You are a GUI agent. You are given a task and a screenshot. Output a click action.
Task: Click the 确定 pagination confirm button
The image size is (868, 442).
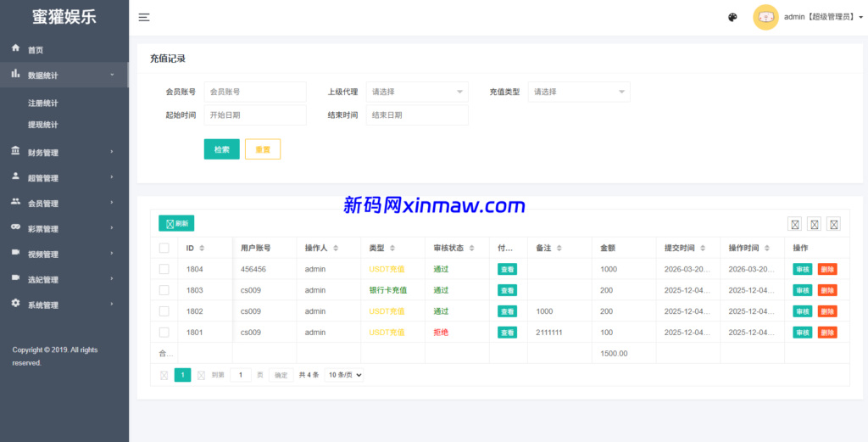tap(281, 375)
